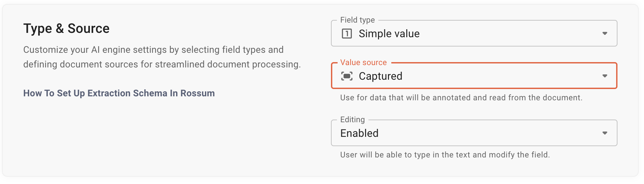Click the Field type label
Screen dimensions: 644x184
[x=357, y=20]
